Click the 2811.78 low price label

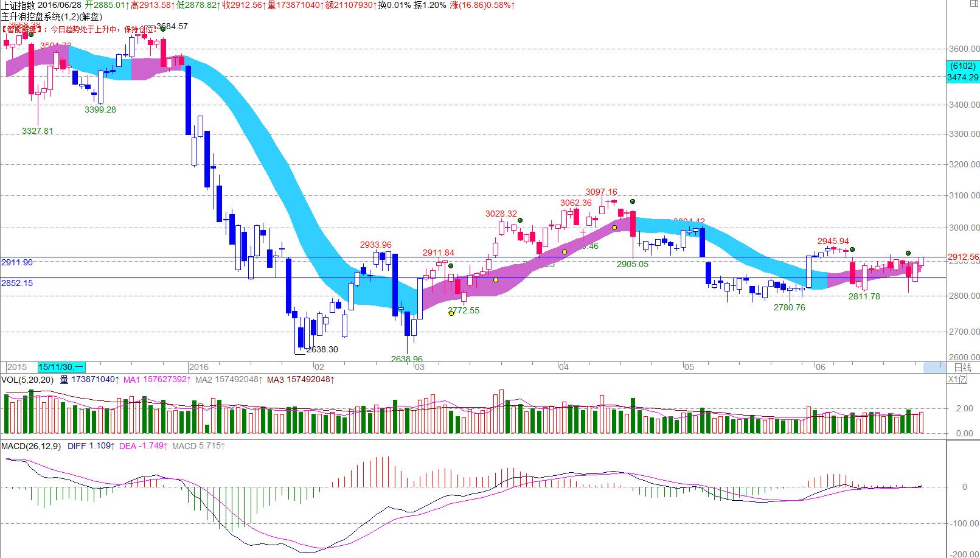pyautogui.click(x=864, y=296)
